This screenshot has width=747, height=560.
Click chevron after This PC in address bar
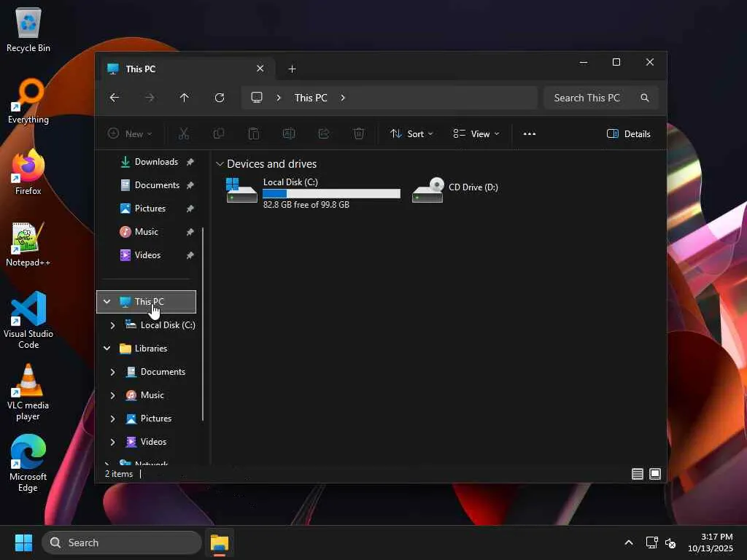coord(343,98)
